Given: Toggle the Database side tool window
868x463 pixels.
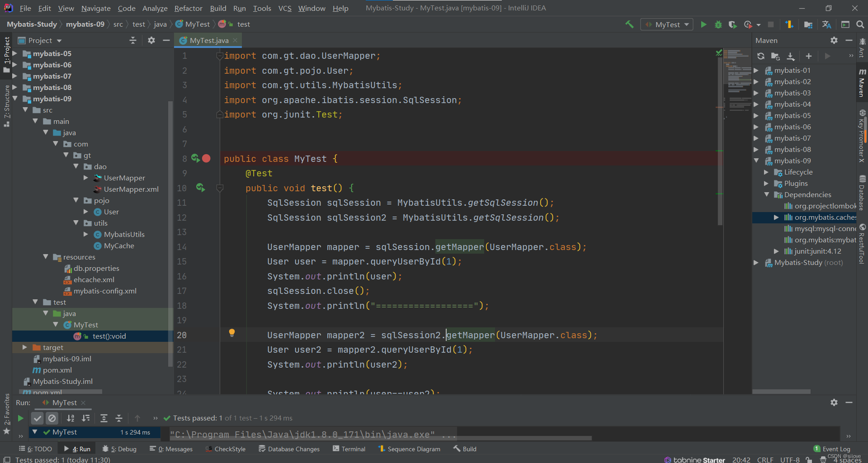Looking at the screenshot, I should [862, 194].
